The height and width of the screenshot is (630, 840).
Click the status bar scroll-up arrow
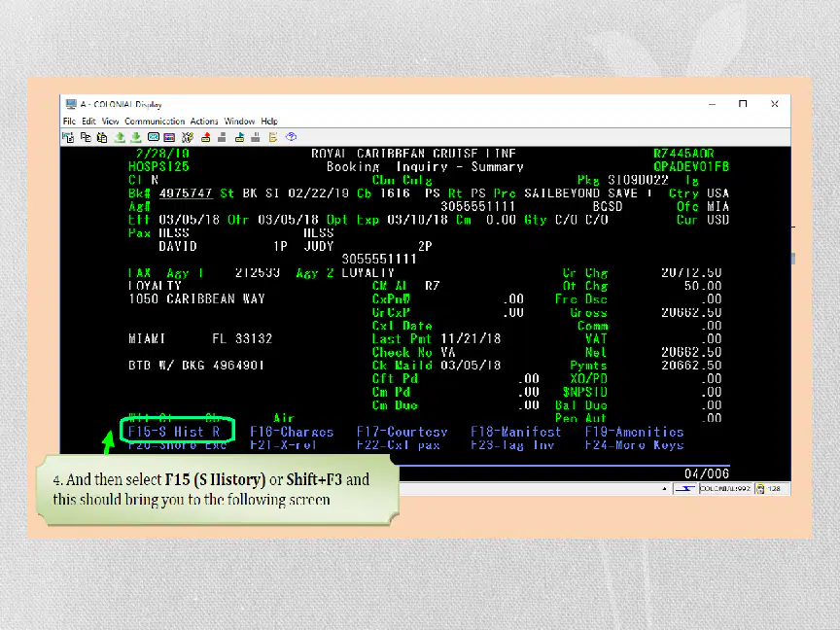point(664,489)
